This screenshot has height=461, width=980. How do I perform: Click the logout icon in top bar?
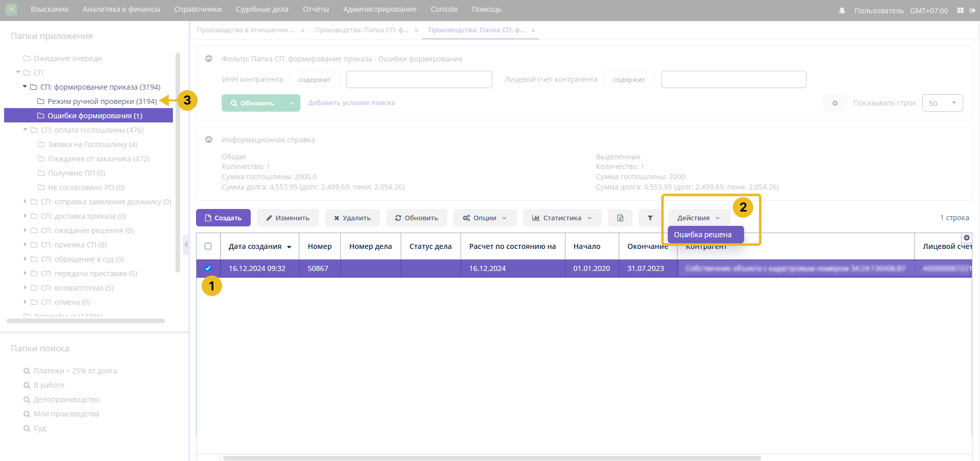coord(972,10)
